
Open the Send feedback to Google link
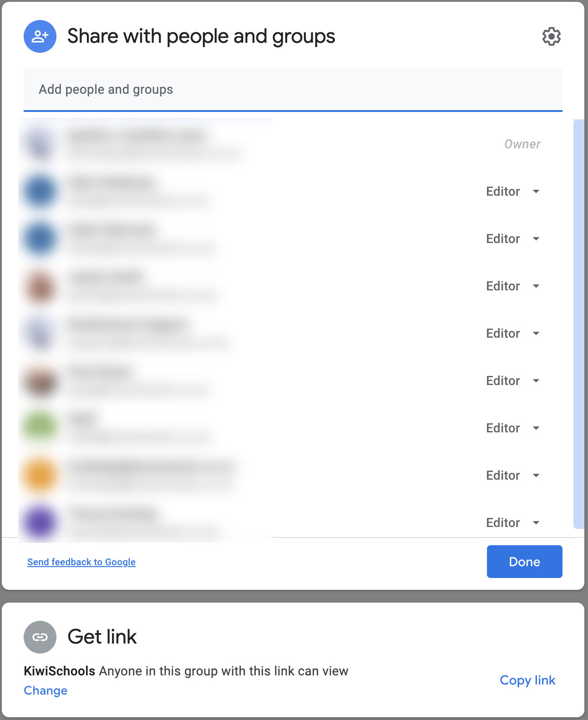pyautogui.click(x=81, y=562)
